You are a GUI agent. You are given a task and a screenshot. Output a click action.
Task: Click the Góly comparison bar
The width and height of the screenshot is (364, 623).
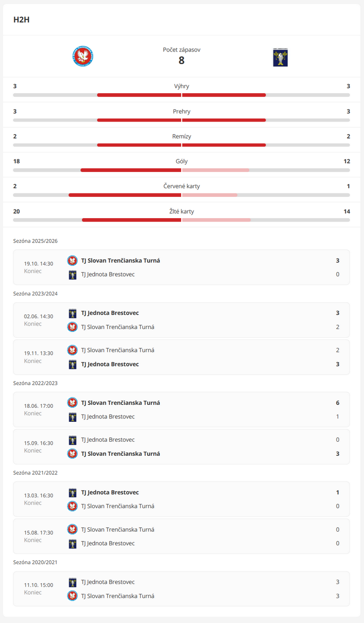182,170
